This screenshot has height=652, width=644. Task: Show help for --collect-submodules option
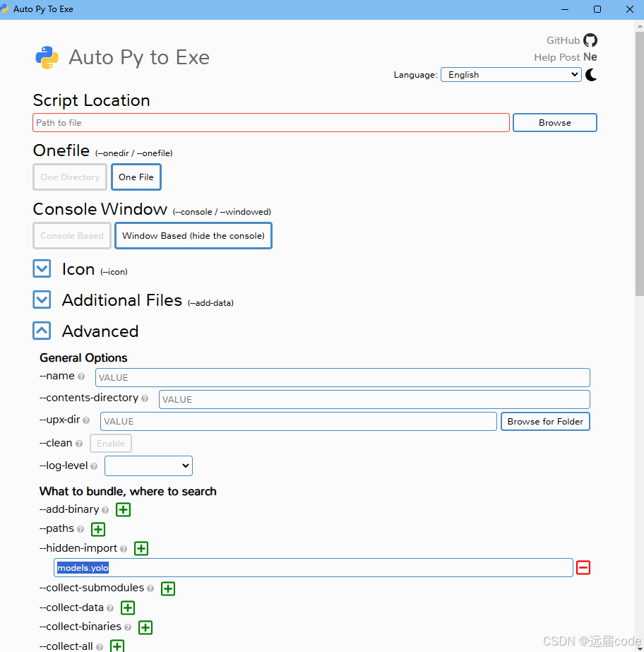coord(150,588)
